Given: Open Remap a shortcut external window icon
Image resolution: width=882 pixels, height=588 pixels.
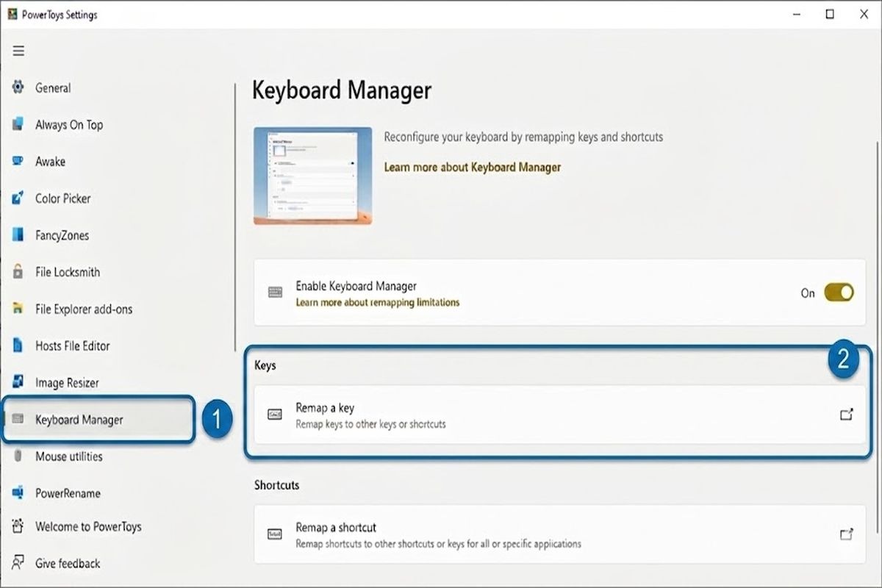Looking at the screenshot, I should (x=847, y=534).
